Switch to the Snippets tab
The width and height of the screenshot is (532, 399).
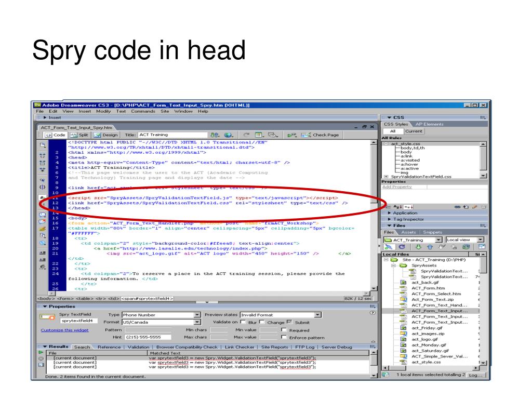(432, 232)
